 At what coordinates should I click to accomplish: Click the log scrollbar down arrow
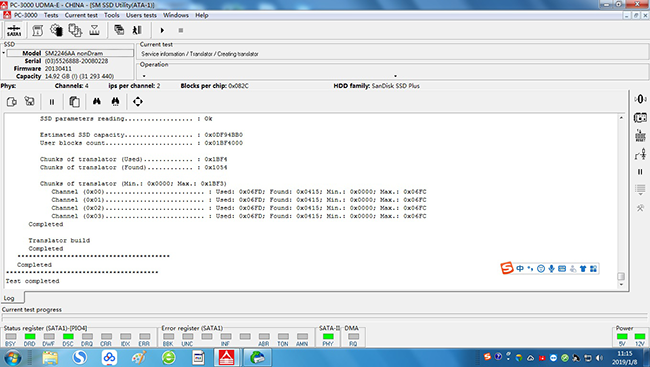(x=621, y=285)
